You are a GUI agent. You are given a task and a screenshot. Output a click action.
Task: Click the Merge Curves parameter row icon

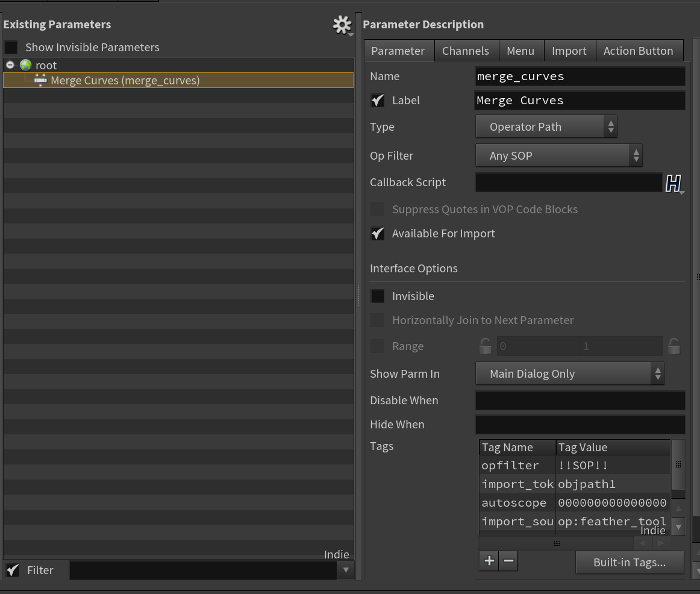(x=40, y=80)
